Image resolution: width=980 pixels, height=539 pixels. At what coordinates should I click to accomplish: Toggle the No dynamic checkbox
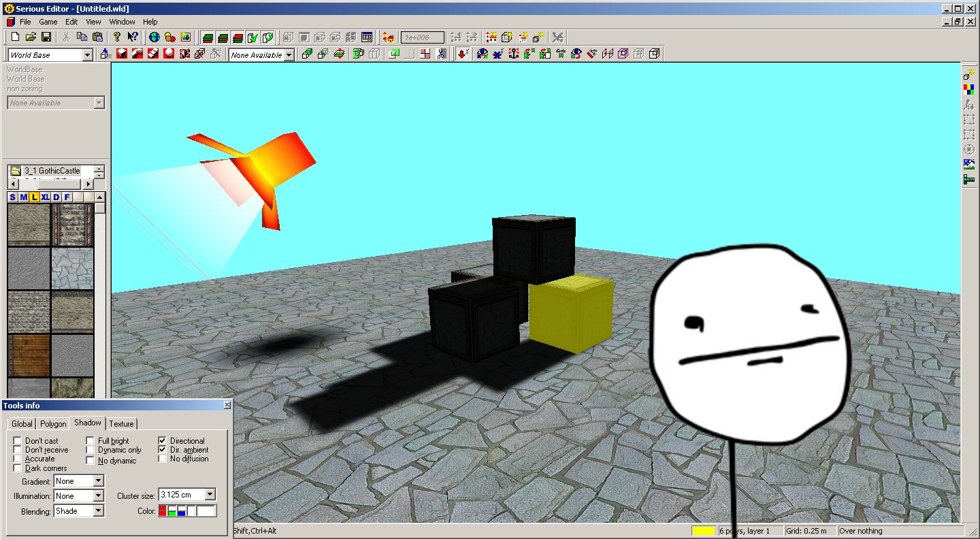[x=91, y=461]
